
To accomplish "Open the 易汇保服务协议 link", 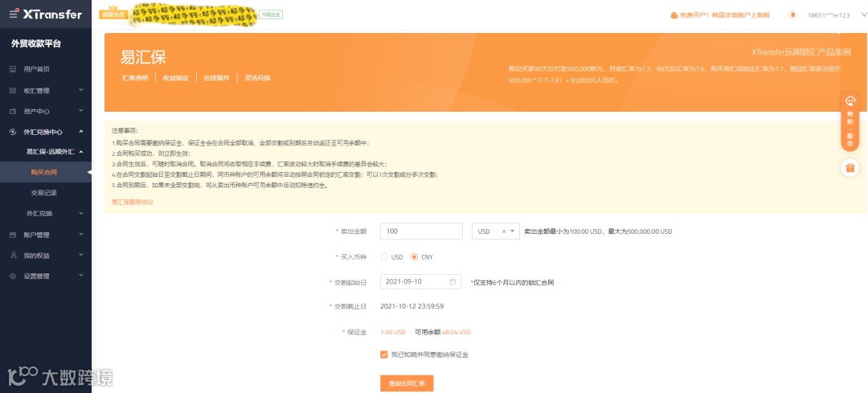I will pyautogui.click(x=133, y=202).
